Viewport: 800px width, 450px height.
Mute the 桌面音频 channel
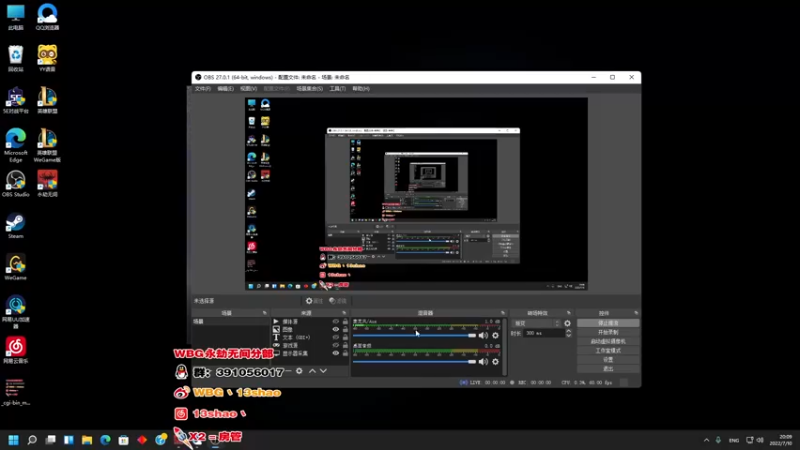(x=483, y=362)
